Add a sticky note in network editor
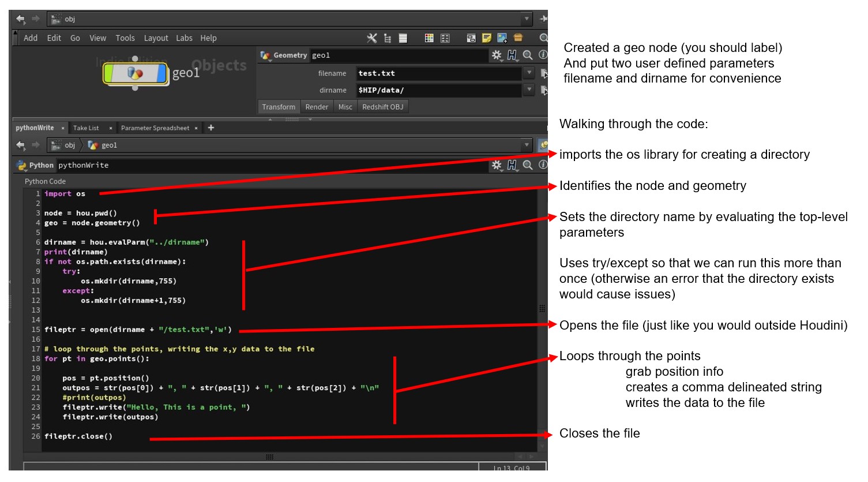 [487, 38]
